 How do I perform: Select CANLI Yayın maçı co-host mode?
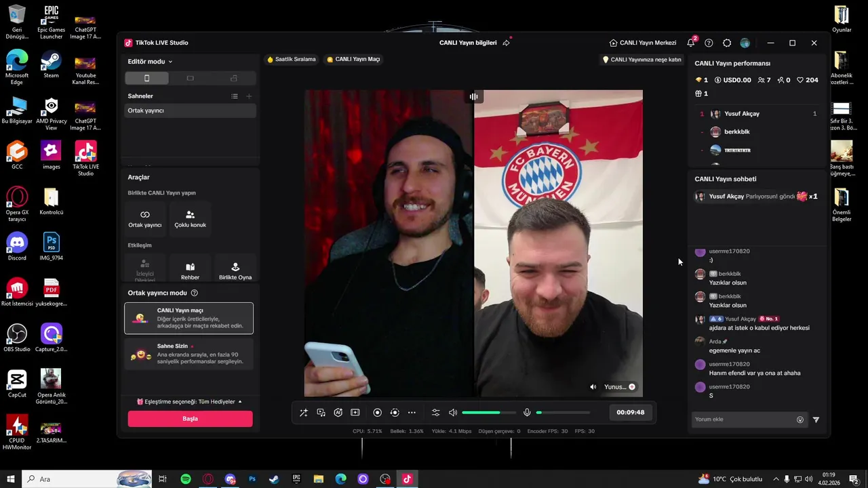[x=189, y=319]
